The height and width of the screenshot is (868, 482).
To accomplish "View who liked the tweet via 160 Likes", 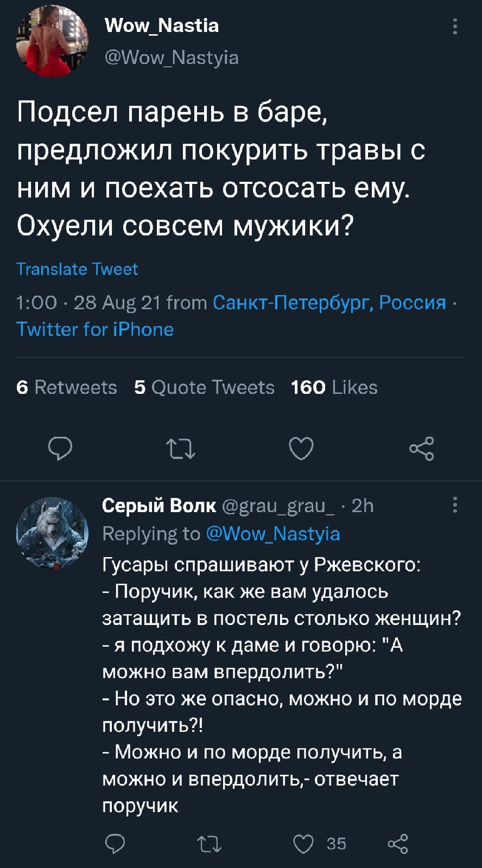I will (x=333, y=387).
